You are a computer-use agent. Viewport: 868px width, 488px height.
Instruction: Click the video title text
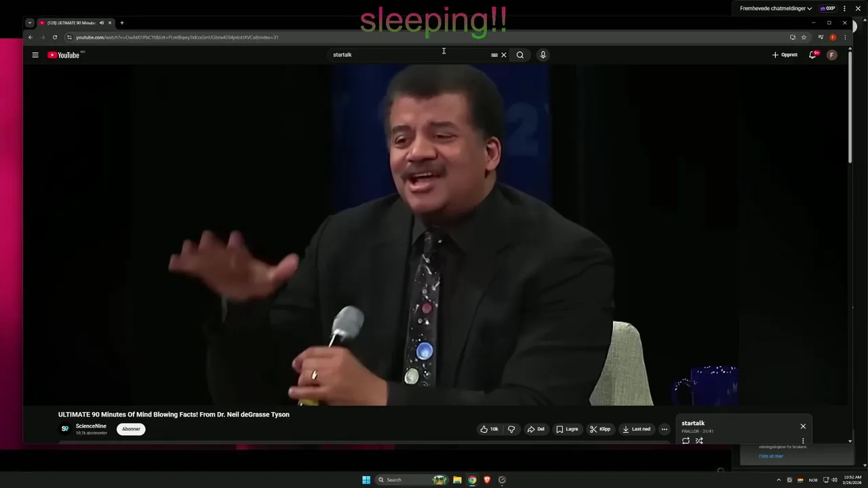tap(174, 415)
